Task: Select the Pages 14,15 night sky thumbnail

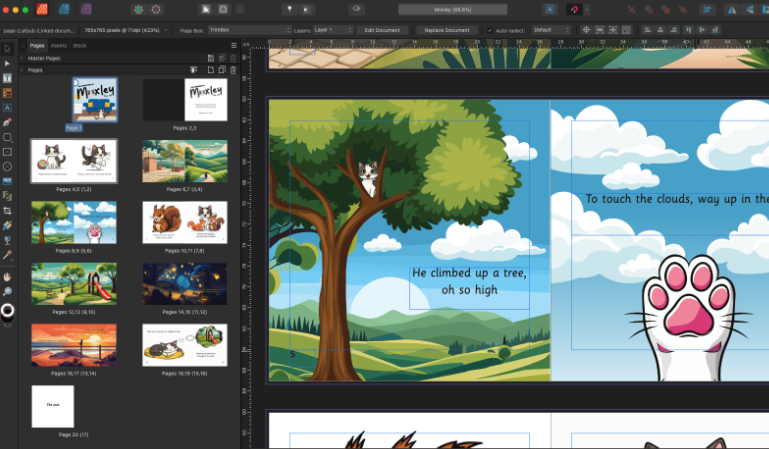Action: click(x=185, y=283)
